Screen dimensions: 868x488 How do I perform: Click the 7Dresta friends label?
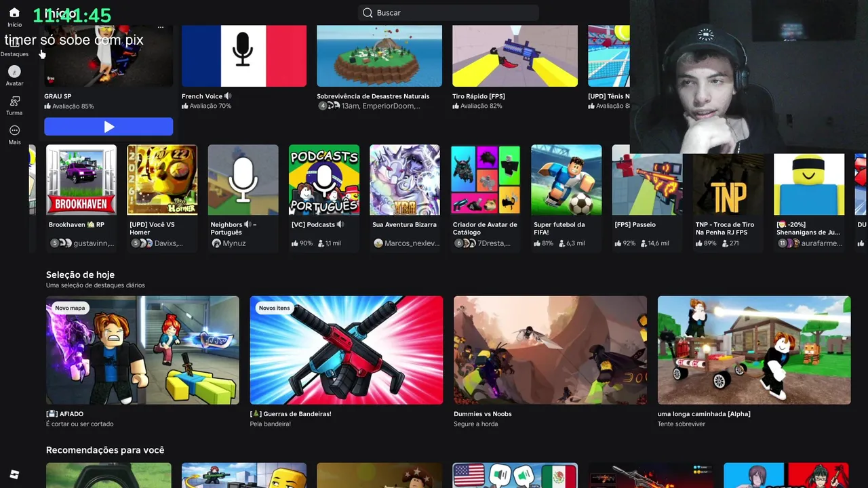click(x=494, y=243)
